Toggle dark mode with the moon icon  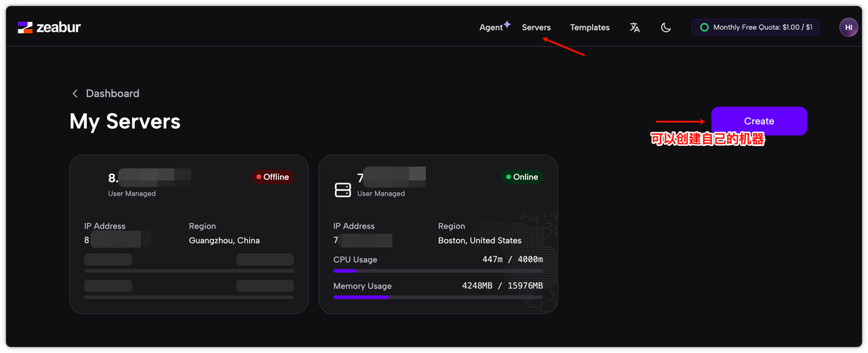[666, 28]
